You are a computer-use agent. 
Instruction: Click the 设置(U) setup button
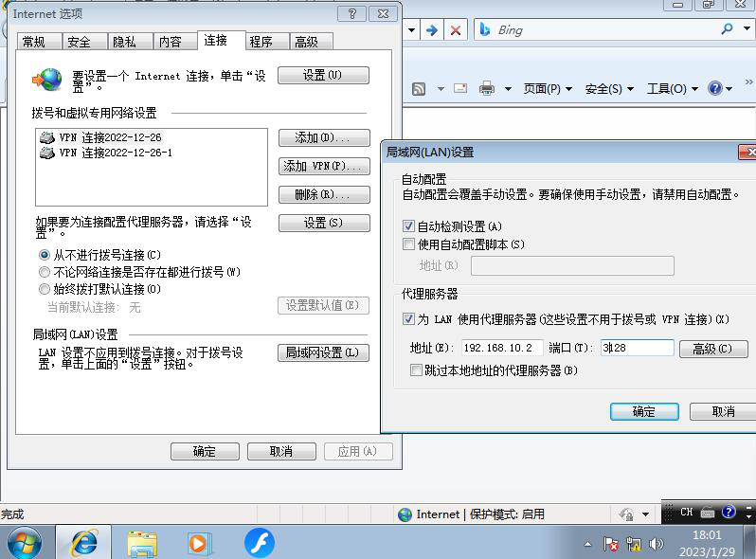323,75
